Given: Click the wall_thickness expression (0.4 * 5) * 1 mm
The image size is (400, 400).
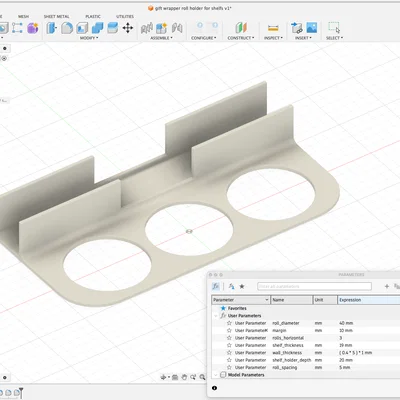Looking at the screenshot, I should 355,352.
